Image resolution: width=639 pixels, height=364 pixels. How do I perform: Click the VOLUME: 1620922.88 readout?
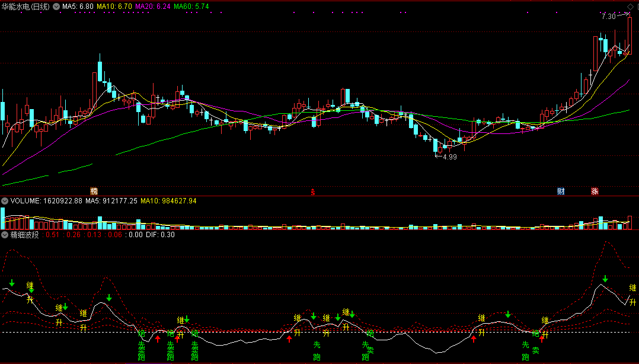(x=46, y=201)
